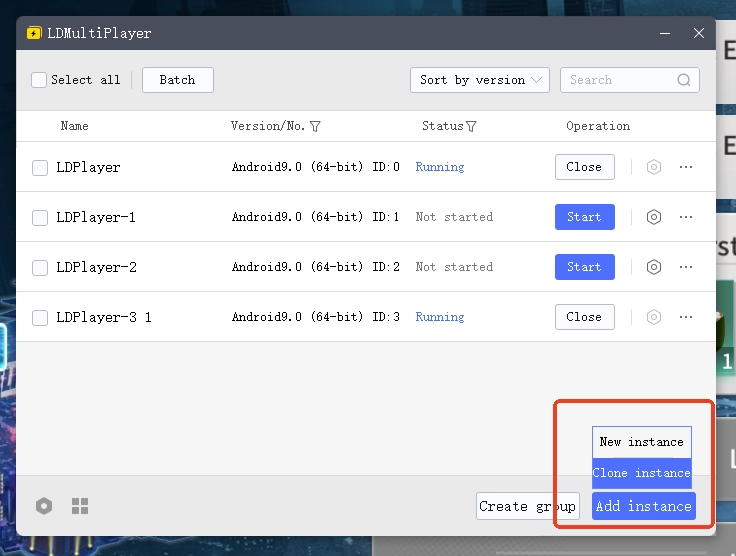
Task: Toggle the Select all checkbox
Action: [x=39, y=80]
